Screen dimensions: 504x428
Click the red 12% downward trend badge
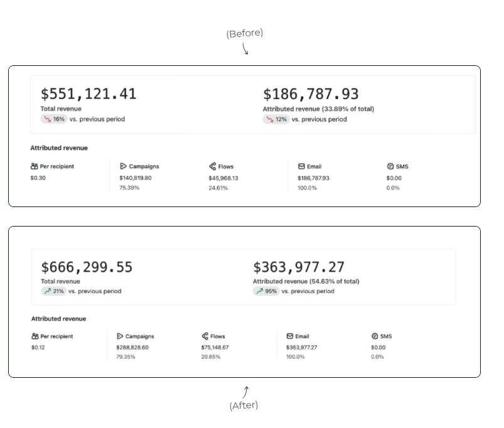coord(276,119)
